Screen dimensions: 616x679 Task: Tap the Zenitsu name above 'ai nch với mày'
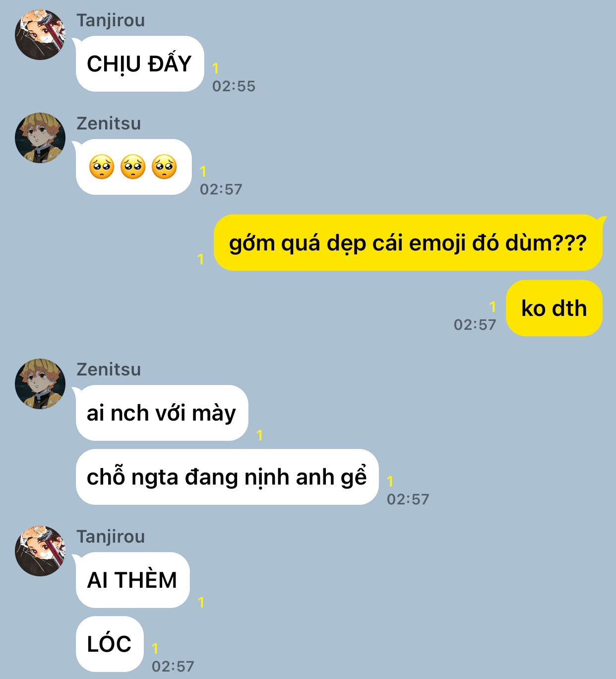click(x=109, y=370)
